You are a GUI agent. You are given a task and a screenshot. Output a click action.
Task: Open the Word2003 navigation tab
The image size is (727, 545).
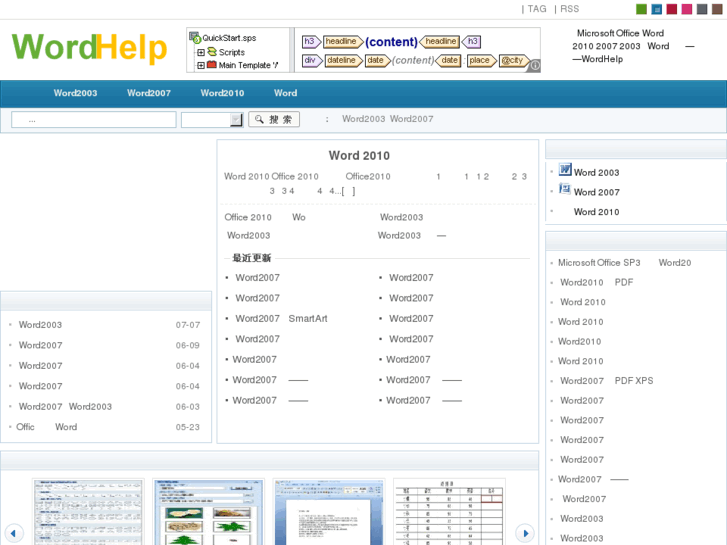[x=76, y=93]
